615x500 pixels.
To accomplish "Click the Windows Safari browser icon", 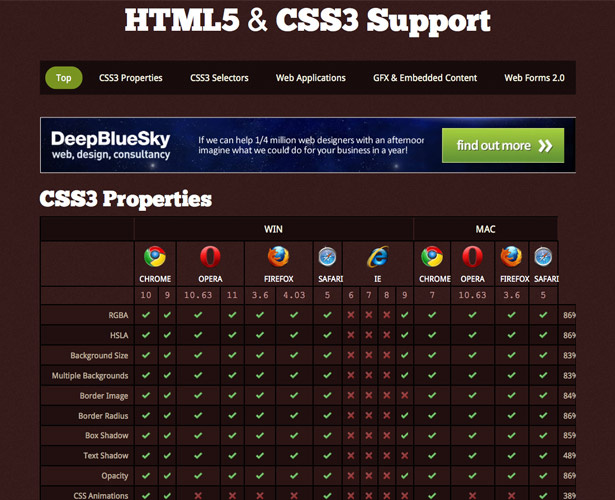I will pyautogui.click(x=327, y=256).
